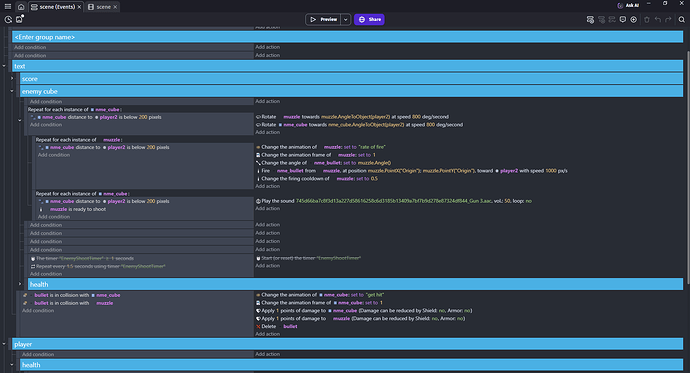Screen dimensions: 690x373
Task: Collapse the player's 'health' subgroup
Action: (x=12, y=365)
